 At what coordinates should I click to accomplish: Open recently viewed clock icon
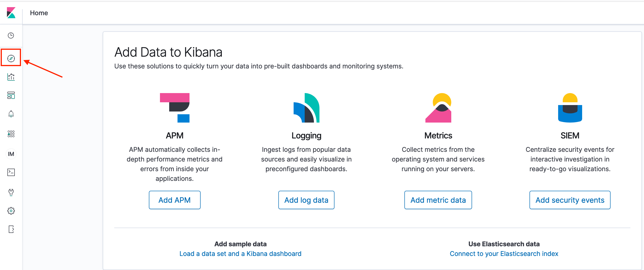[11, 35]
